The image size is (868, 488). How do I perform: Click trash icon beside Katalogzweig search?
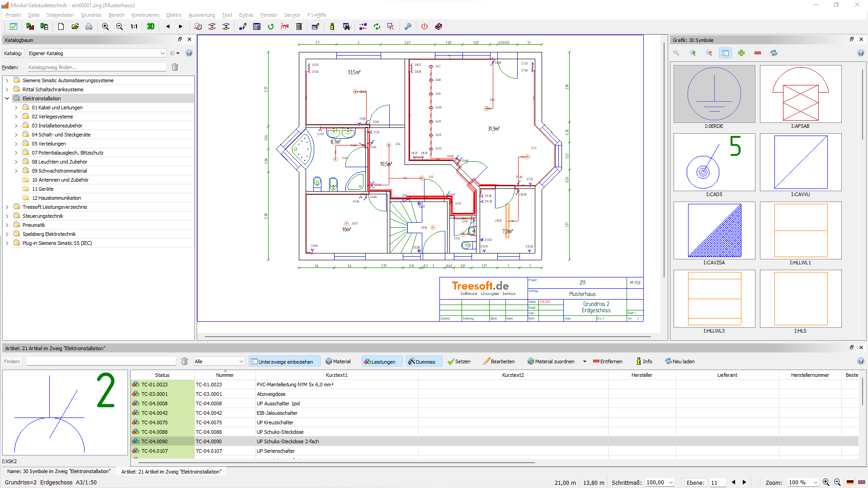[175, 67]
